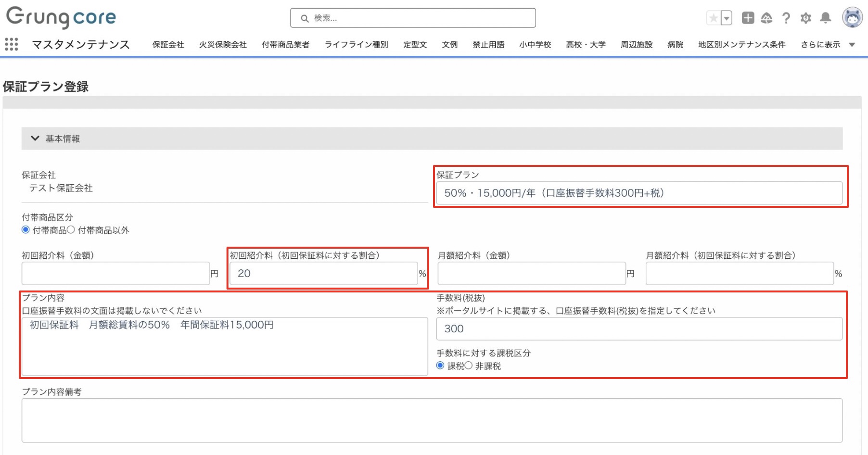Focus the 保証プラン name field
This screenshot has height=455, width=868.
coord(639,193)
